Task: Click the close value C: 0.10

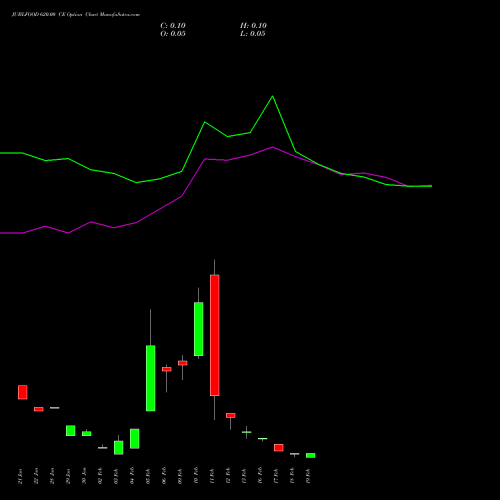Action: click(x=173, y=26)
